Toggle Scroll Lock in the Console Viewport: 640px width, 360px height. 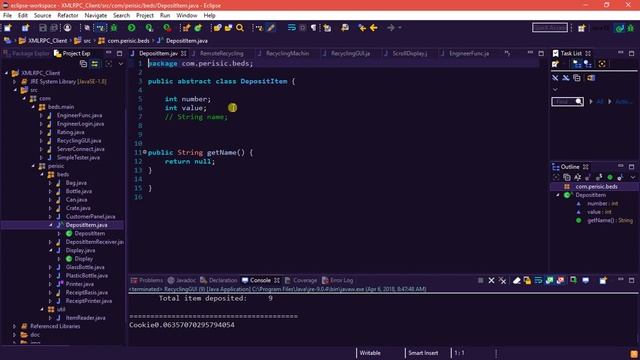coord(527,280)
